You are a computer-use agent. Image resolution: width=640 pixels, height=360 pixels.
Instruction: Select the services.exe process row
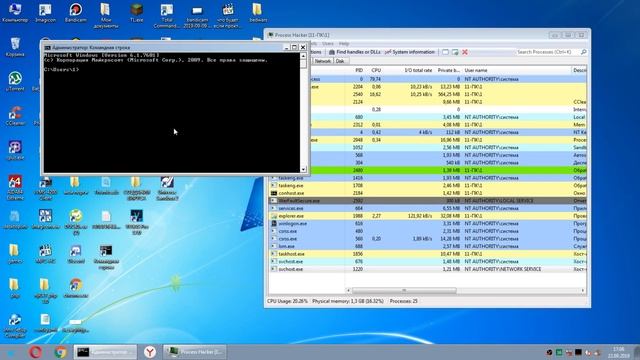click(428, 208)
